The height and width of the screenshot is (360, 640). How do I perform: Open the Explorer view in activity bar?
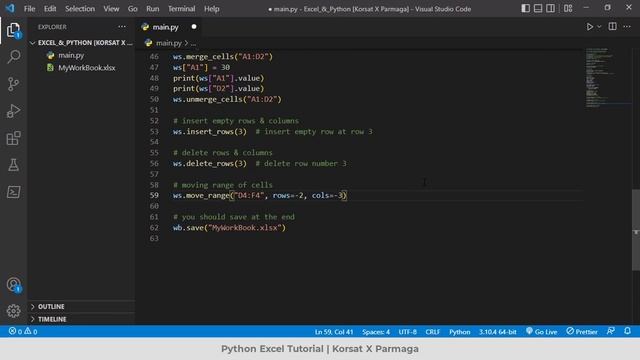coord(13,29)
